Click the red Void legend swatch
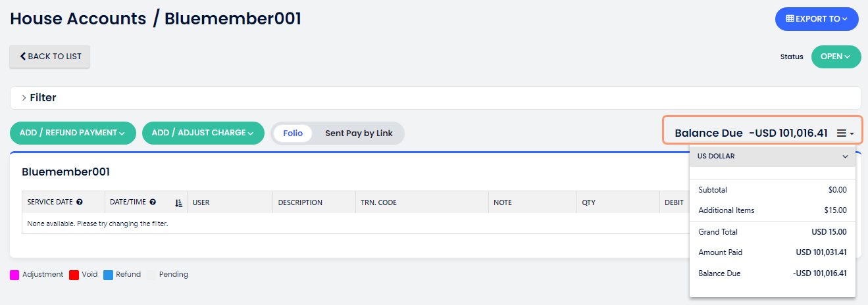 [x=74, y=275]
